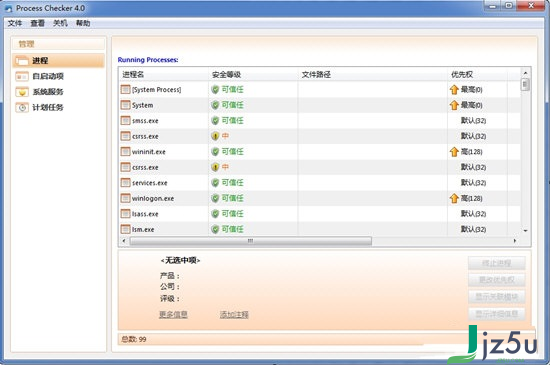Open the 添加注释 link
Screen dimensions: 550x365
coord(234,315)
